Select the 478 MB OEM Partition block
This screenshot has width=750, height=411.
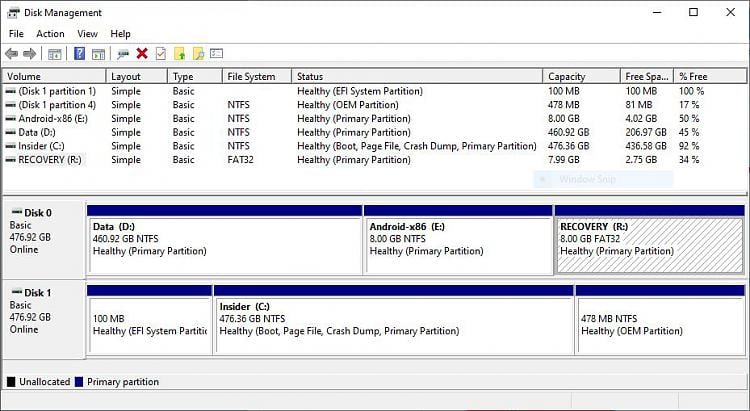coord(661,320)
